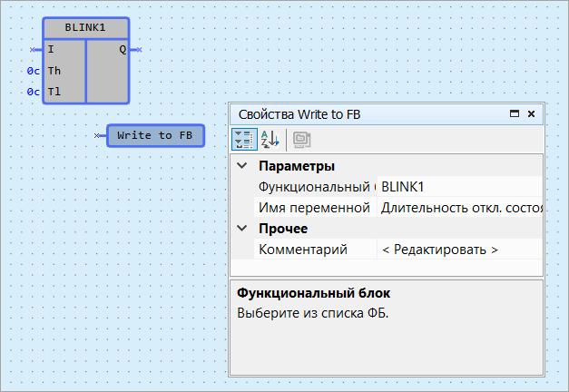
Task: Sort properties alphabetically
Action: 270,139
